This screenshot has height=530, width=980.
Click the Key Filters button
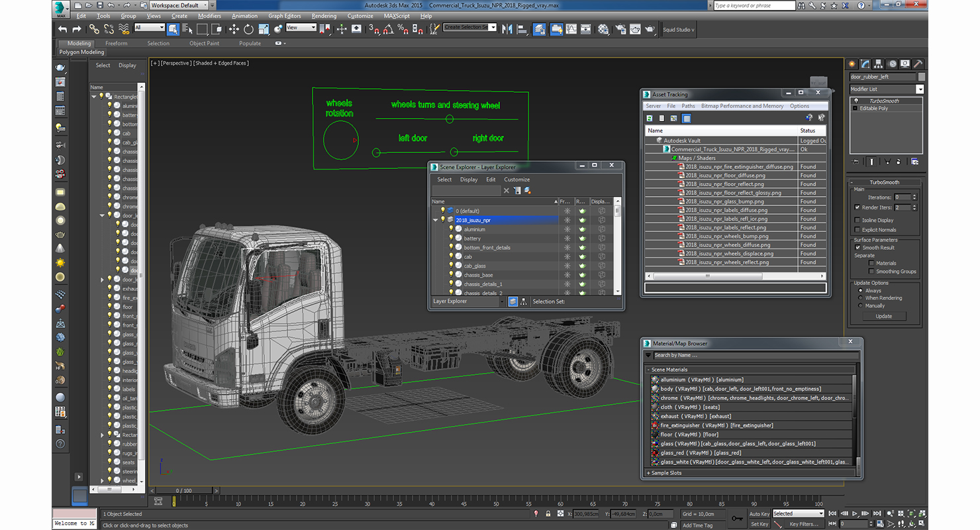point(804,523)
